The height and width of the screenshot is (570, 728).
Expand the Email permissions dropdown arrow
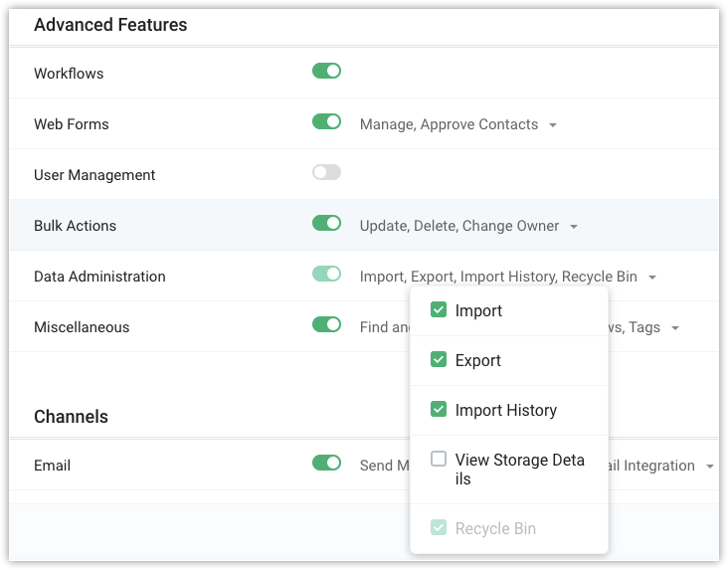click(710, 467)
